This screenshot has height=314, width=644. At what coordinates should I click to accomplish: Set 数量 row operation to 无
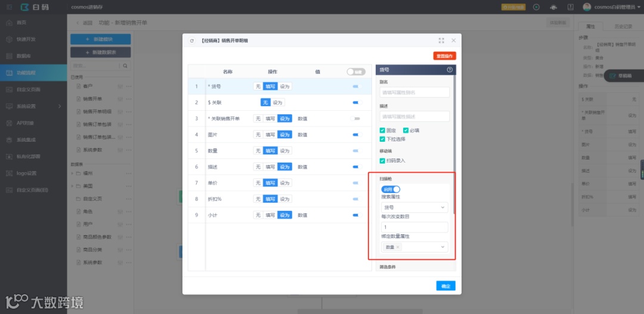(x=258, y=151)
